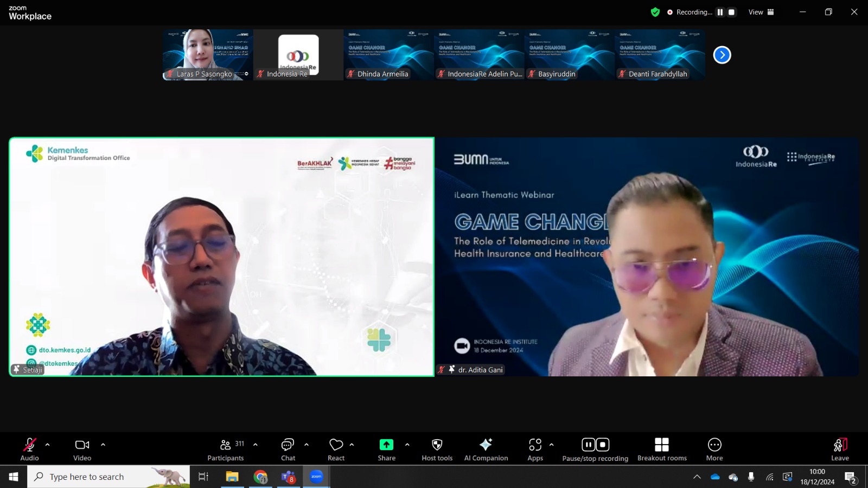Unmute microphone with Audio button

coord(29,450)
